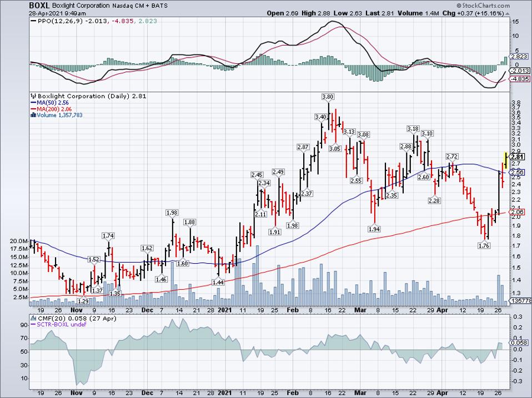Click the 3.80 peak price label
This screenshot has height=398, width=532.
pos(328,97)
